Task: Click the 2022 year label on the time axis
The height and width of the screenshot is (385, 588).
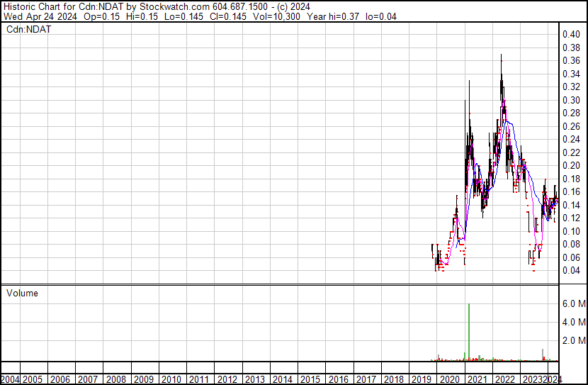Action: coord(504,379)
